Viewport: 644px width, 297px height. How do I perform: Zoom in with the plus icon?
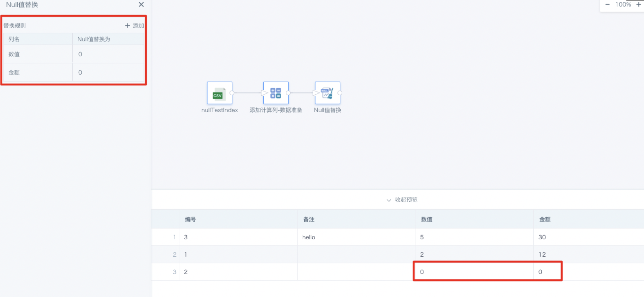(639, 4)
